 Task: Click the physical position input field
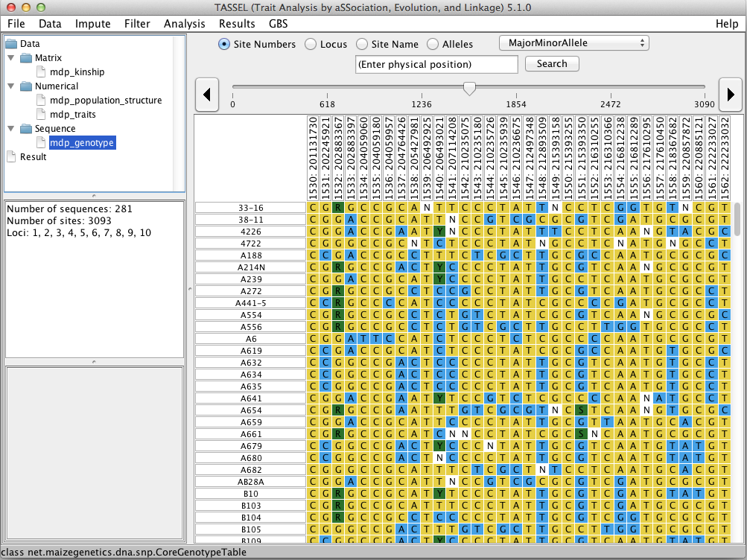pyautogui.click(x=436, y=64)
